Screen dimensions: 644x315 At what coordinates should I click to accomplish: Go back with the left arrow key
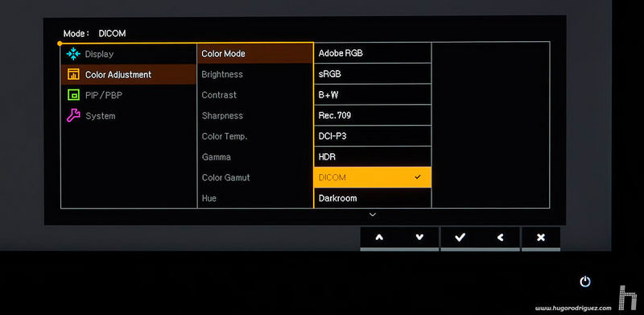coord(500,238)
